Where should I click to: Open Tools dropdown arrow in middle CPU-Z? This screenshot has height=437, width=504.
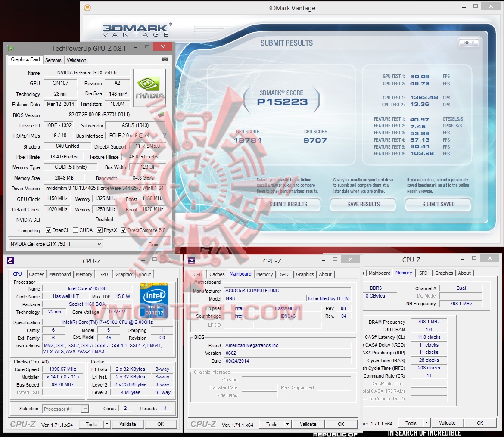tap(288, 424)
